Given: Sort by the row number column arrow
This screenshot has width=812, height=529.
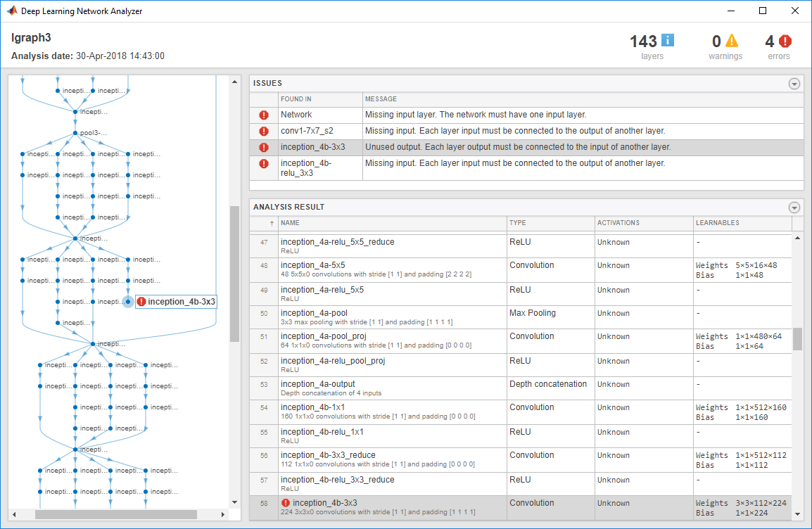Looking at the screenshot, I should pyautogui.click(x=272, y=223).
